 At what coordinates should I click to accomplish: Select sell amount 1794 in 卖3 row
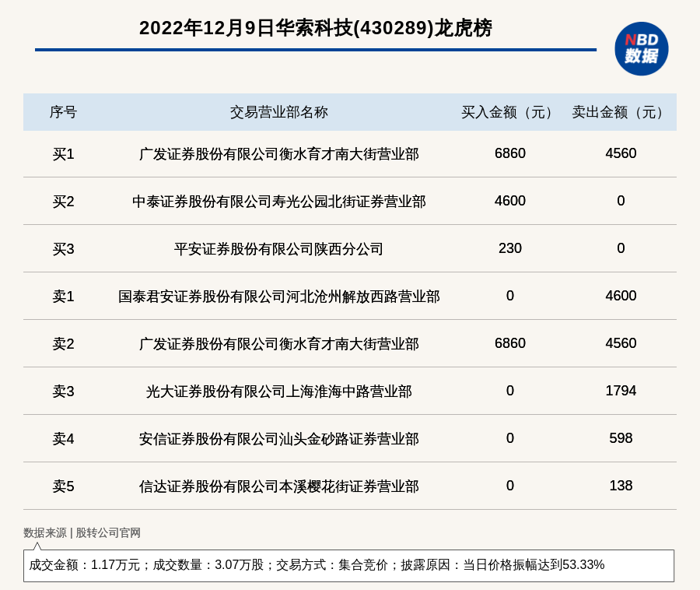click(x=621, y=391)
